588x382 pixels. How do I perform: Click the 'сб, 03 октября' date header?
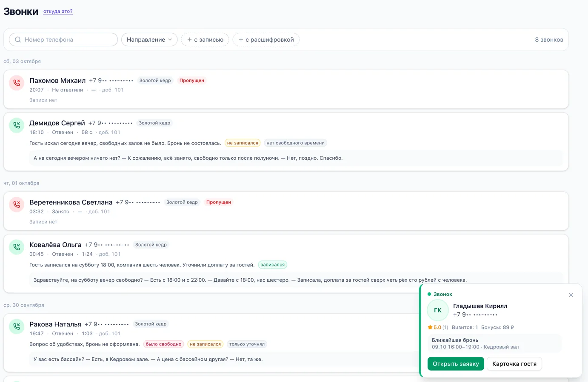[x=22, y=62]
